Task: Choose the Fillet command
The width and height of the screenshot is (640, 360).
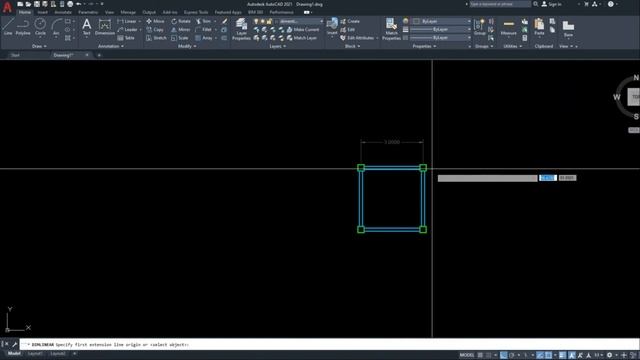Action: (204, 29)
